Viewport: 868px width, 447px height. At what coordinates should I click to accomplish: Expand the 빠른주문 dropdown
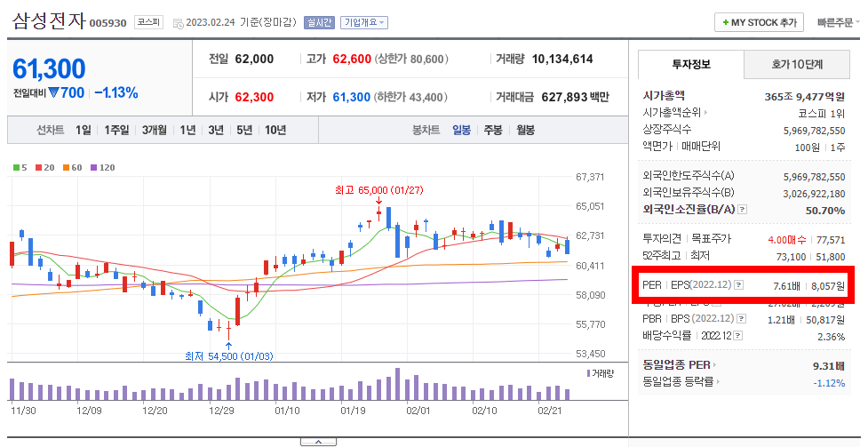point(838,23)
